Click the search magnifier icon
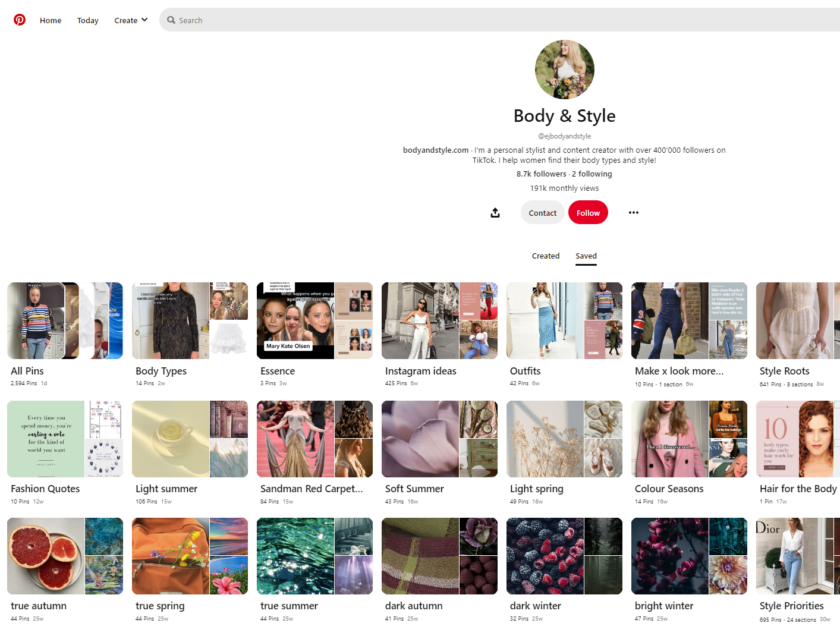The height and width of the screenshot is (642, 840). click(171, 20)
